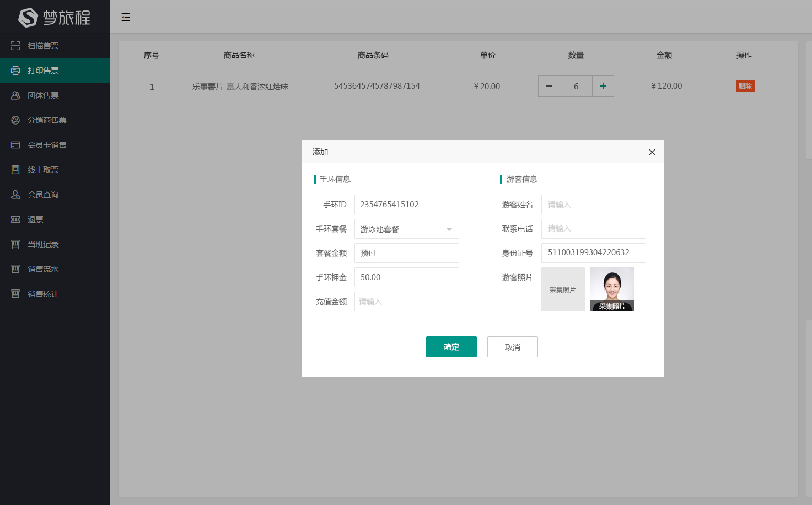Go to 销售统计 in sidebar
Image resolution: width=812 pixels, height=505 pixels.
pos(43,294)
